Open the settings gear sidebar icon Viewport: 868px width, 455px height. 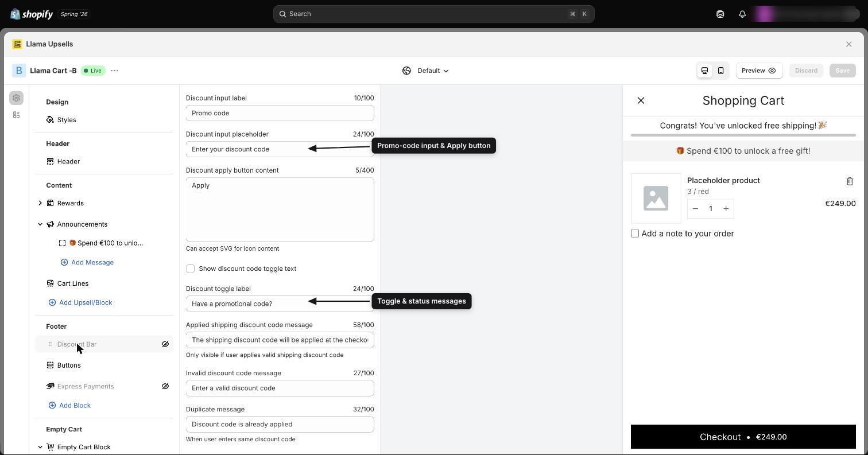coord(16,98)
